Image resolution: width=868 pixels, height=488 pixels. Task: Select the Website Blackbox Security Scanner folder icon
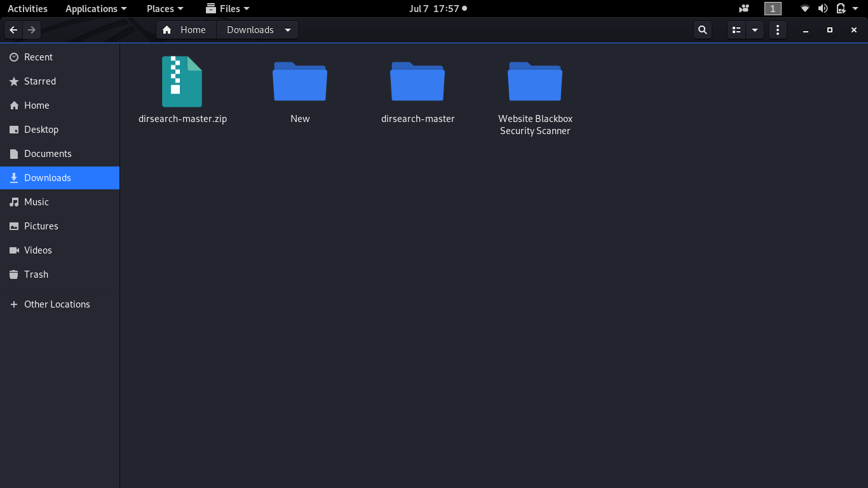click(x=535, y=81)
